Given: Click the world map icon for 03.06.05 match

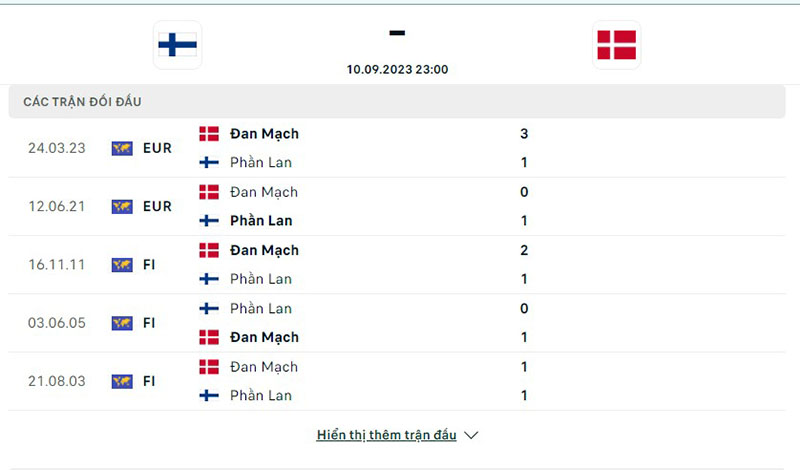Looking at the screenshot, I should (122, 323).
